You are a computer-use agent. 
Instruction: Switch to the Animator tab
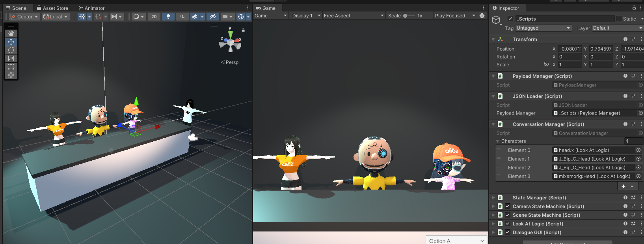click(x=92, y=8)
